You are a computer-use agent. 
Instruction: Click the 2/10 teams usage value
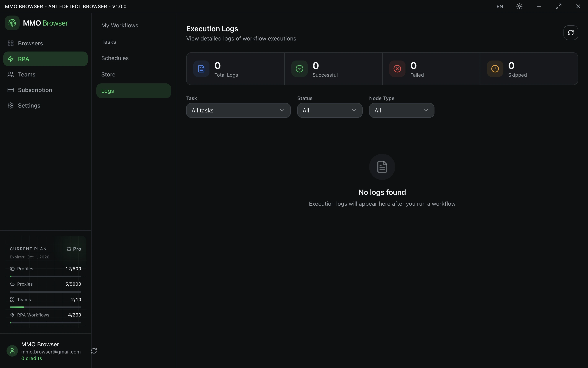tap(76, 300)
